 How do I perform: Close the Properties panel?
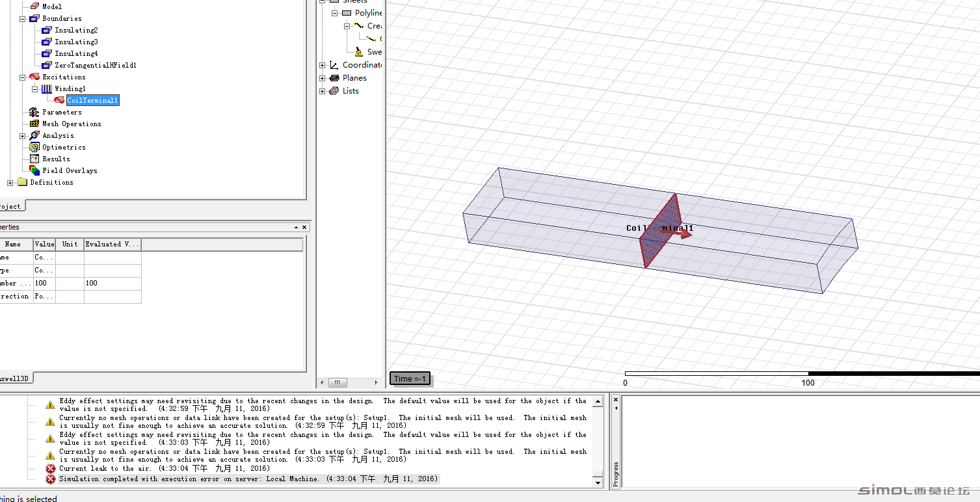click(304, 228)
